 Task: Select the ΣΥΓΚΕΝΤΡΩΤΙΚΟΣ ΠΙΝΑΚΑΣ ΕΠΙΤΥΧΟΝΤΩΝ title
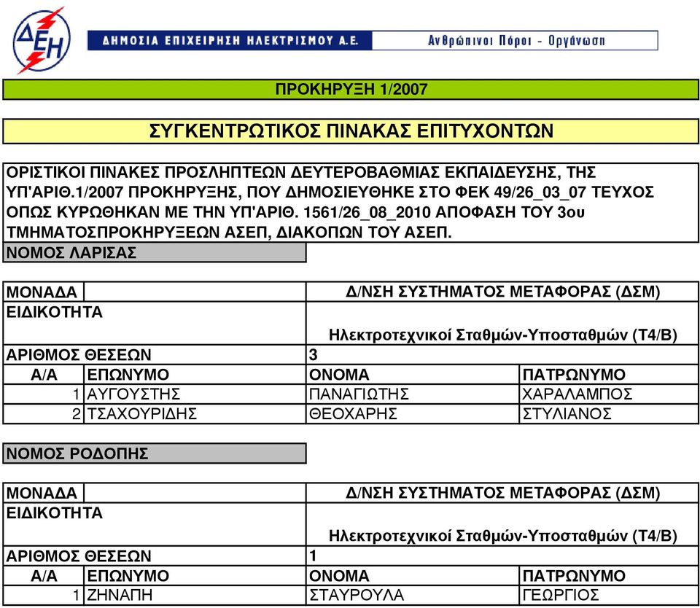[351, 131]
